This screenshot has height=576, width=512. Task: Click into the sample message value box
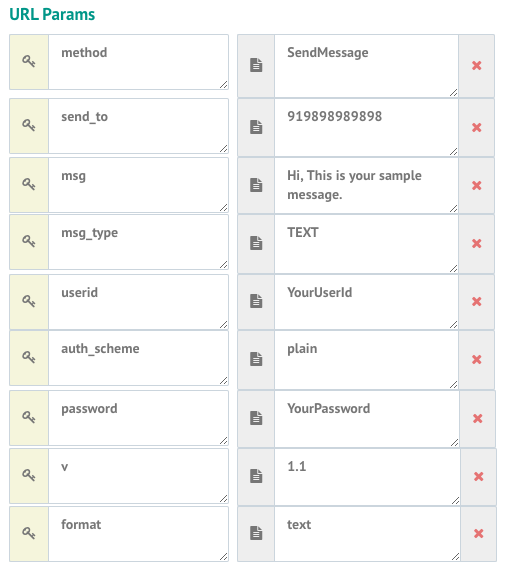pos(366,186)
